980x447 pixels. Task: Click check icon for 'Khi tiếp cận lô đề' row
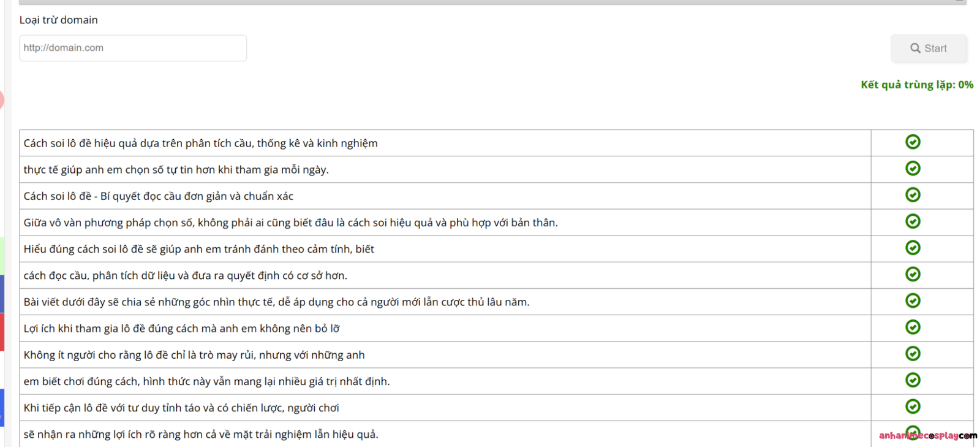[x=913, y=407]
